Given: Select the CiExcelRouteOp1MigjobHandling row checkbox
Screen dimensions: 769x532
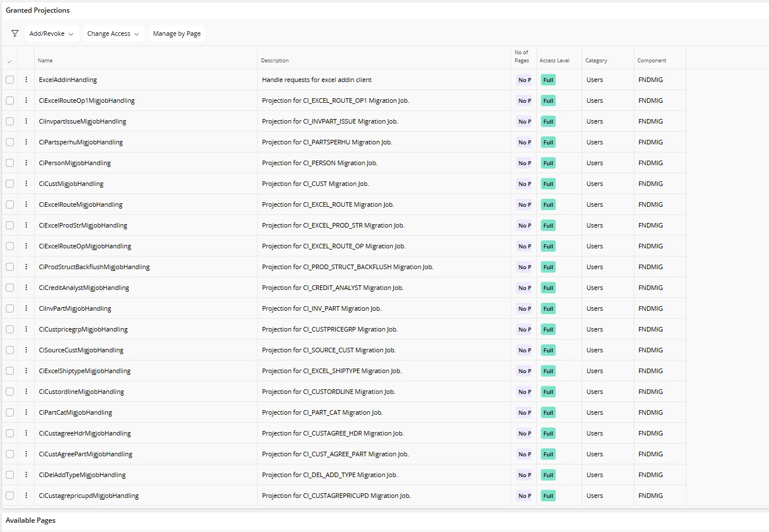Looking at the screenshot, I should pos(10,101).
